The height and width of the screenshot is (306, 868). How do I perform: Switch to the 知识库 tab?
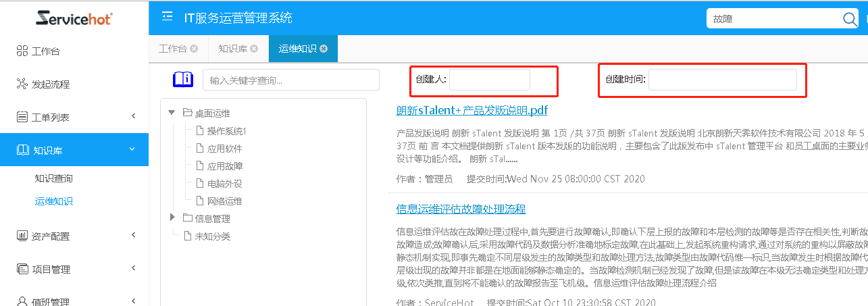point(232,49)
